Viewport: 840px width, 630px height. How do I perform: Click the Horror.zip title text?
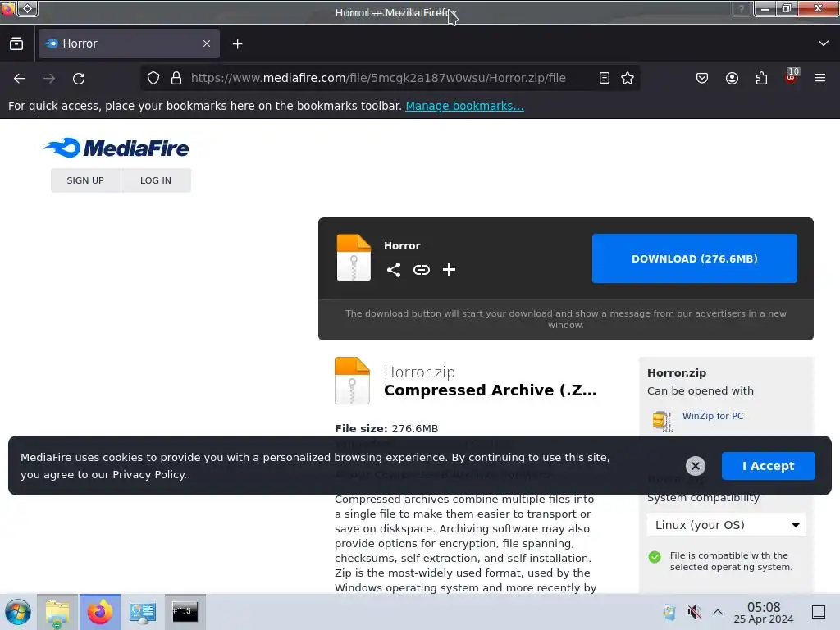tap(419, 372)
